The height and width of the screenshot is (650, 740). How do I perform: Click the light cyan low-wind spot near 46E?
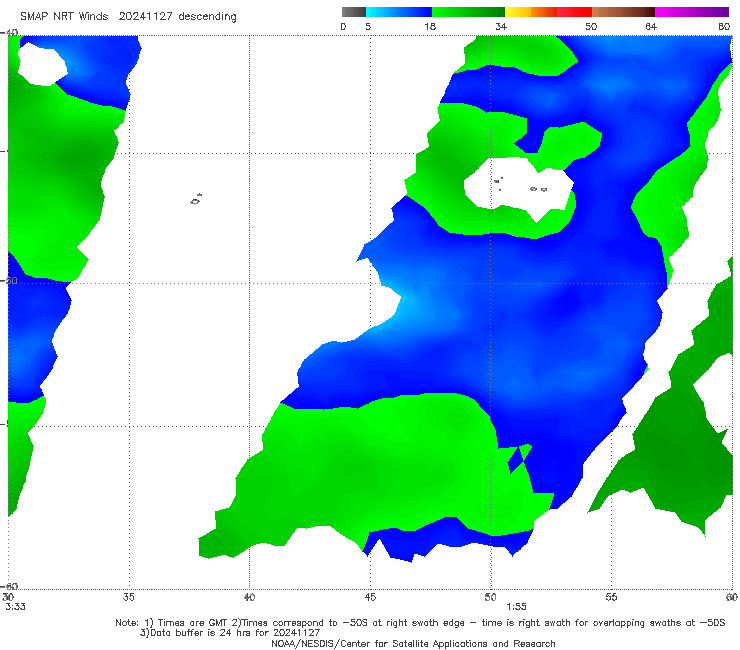(x=406, y=310)
